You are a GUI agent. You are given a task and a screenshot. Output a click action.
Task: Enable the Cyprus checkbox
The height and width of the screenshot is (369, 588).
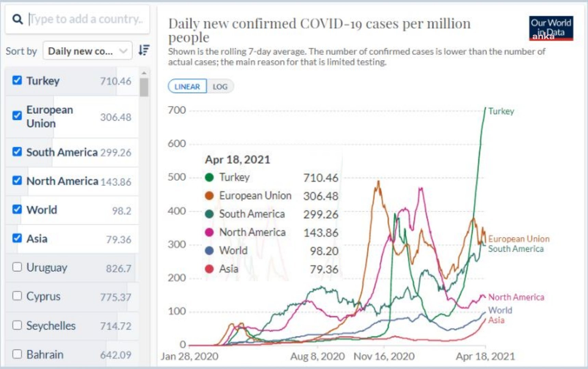pos(17,296)
